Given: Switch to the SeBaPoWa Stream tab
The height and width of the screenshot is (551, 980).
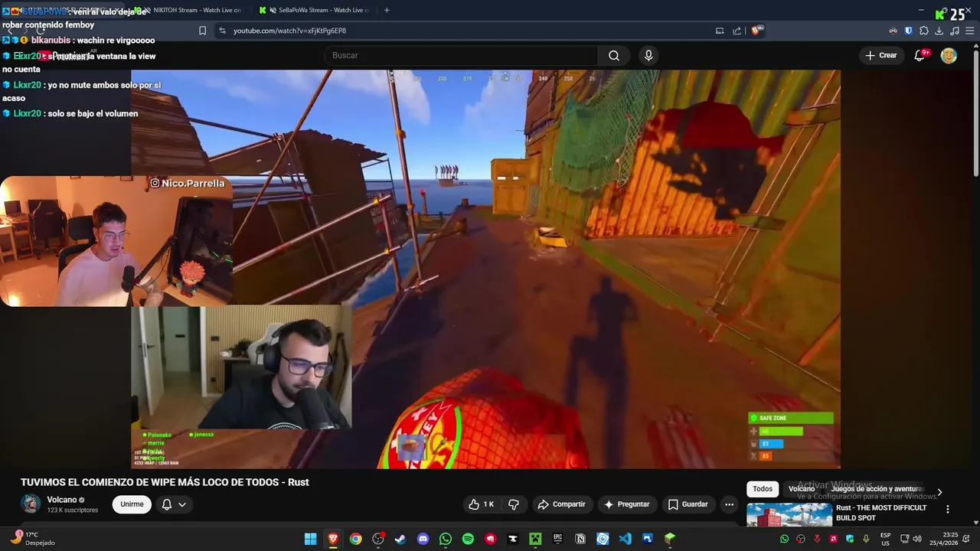Looking at the screenshot, I should point(314,10).
